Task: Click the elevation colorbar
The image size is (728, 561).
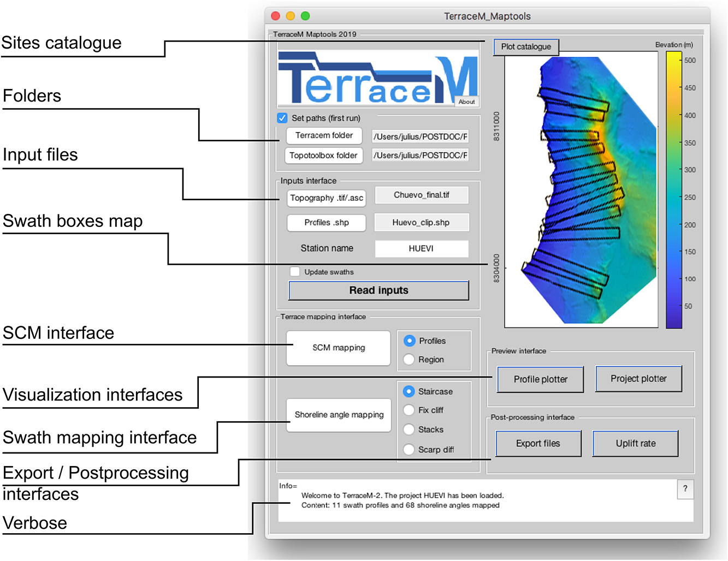Action: click(674, 190)
